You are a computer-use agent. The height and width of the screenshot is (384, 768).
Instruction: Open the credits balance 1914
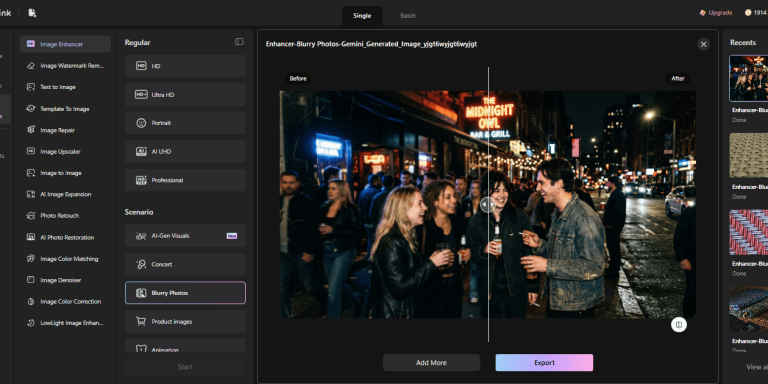coord(756,13)
